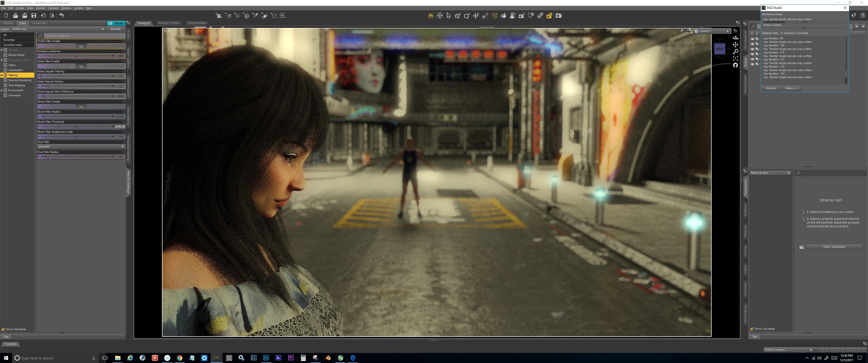Open the Pixel Filter gaussian dropdown

point(81,146)
